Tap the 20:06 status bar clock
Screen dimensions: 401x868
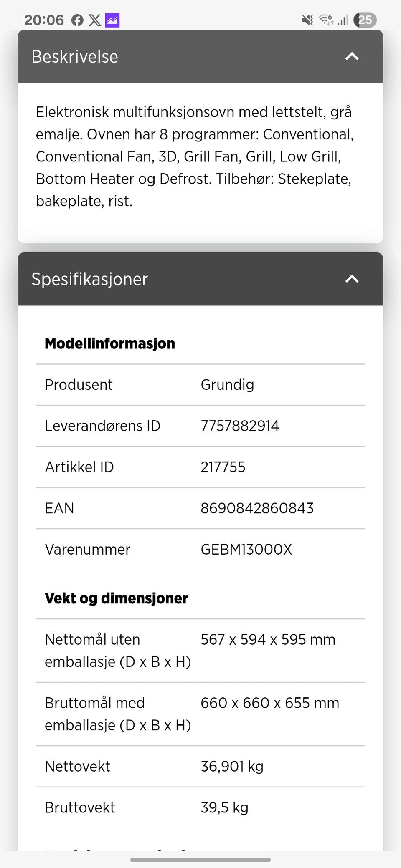pyautogui.click(x=44, y=20)
